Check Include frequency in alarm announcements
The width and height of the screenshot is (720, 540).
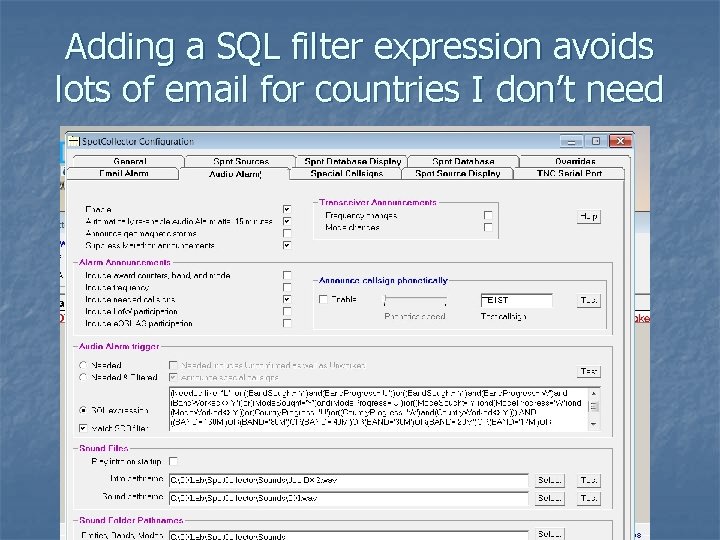tap(287, 287)
